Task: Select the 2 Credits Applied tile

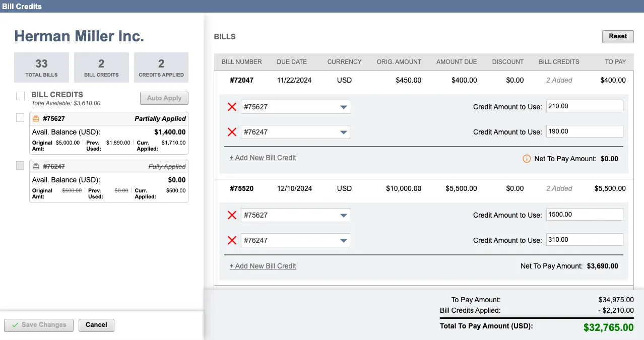Action: [161, 67]
